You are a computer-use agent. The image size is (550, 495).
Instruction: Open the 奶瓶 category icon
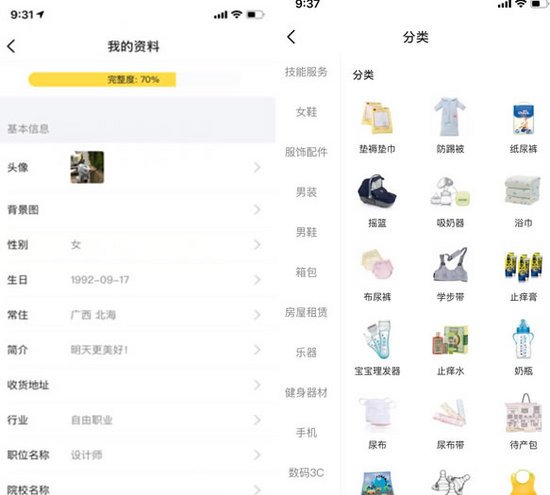(523, 339)
